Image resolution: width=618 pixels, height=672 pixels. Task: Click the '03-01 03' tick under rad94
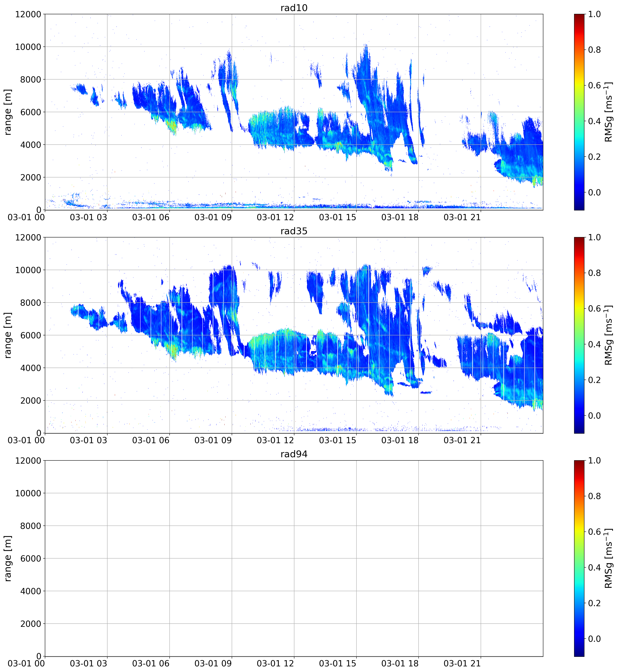pos(89,663)
